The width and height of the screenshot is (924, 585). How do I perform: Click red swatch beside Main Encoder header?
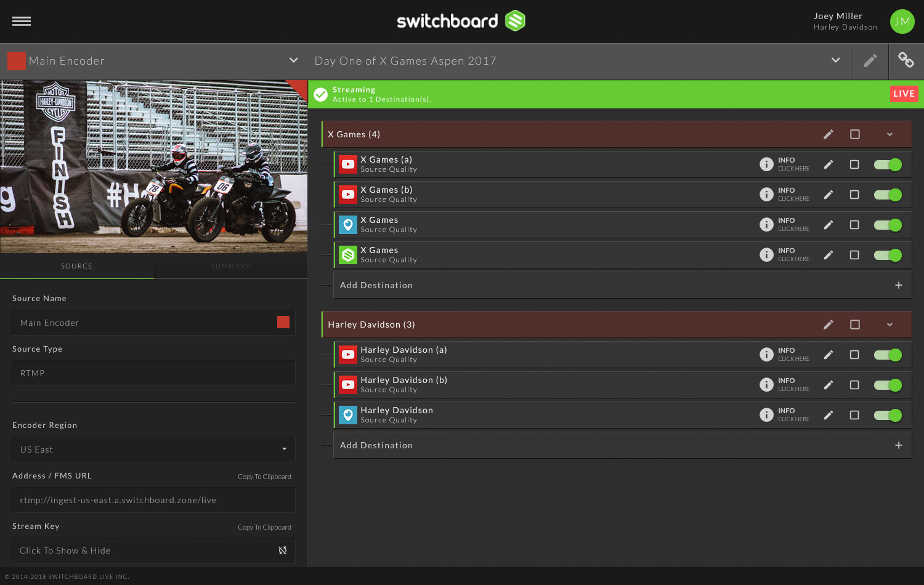point(16,60)
